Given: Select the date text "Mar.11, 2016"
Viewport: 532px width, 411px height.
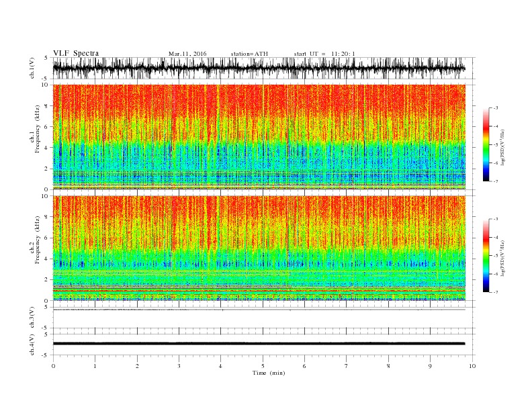Looking at the screenshot, I should click(x=187, y=54).
